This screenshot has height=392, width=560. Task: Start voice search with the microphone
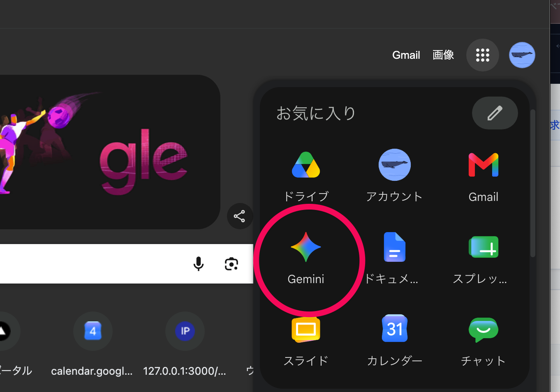[x=199, y=264]
